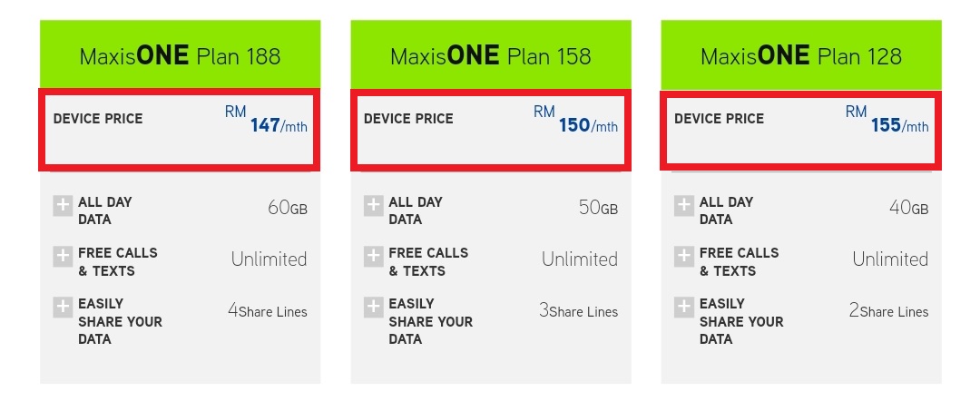This screenshot has width=980, height=401.
Task: Expand Free Calls & Texts in Plan 128
Action: (x=683, y=257)
